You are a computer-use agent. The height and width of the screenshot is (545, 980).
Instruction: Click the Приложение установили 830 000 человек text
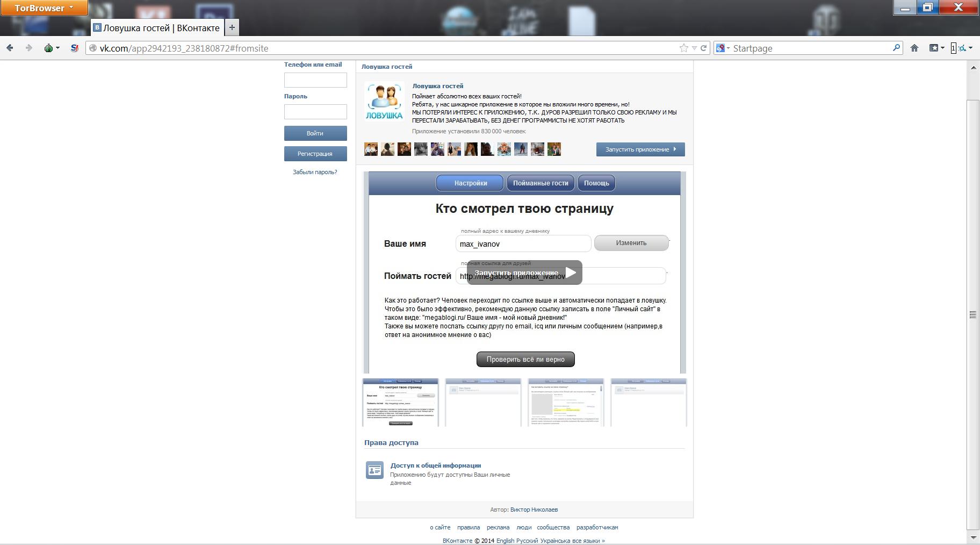point(469,131)
